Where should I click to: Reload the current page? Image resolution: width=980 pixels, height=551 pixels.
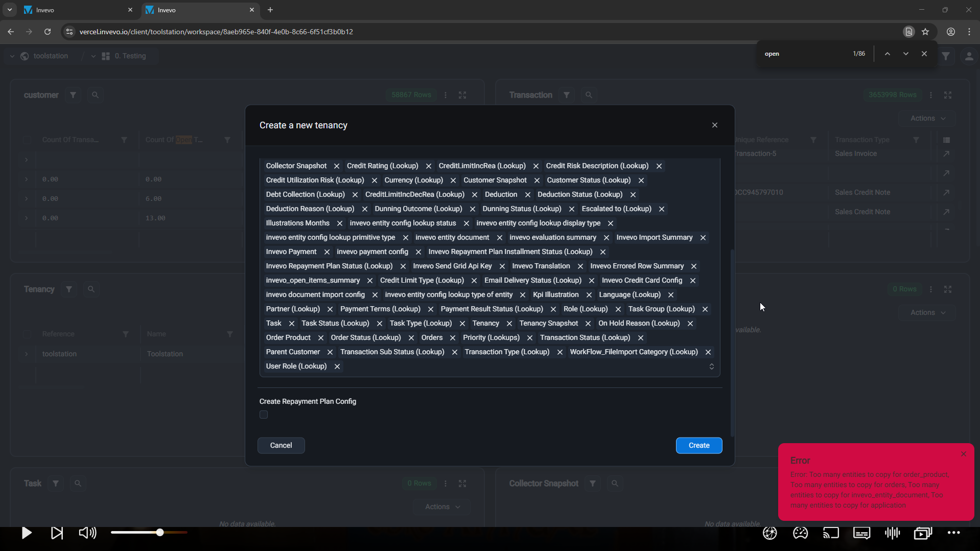48,32
